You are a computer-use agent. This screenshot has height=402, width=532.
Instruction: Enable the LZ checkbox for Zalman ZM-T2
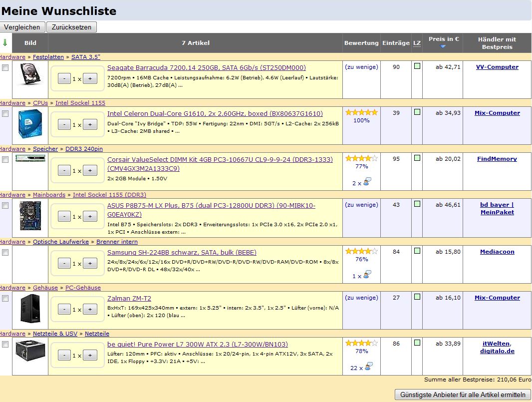pos(417,297)
